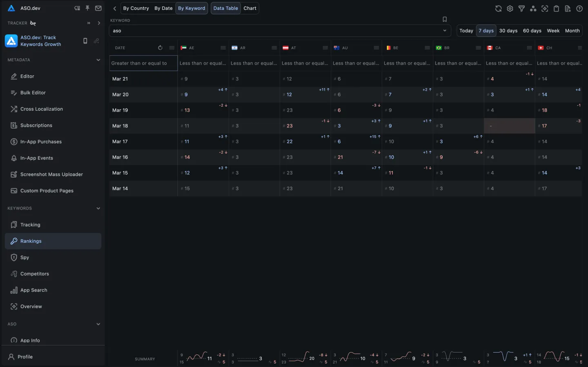Switch date range to 7 days

pos(486,30)
